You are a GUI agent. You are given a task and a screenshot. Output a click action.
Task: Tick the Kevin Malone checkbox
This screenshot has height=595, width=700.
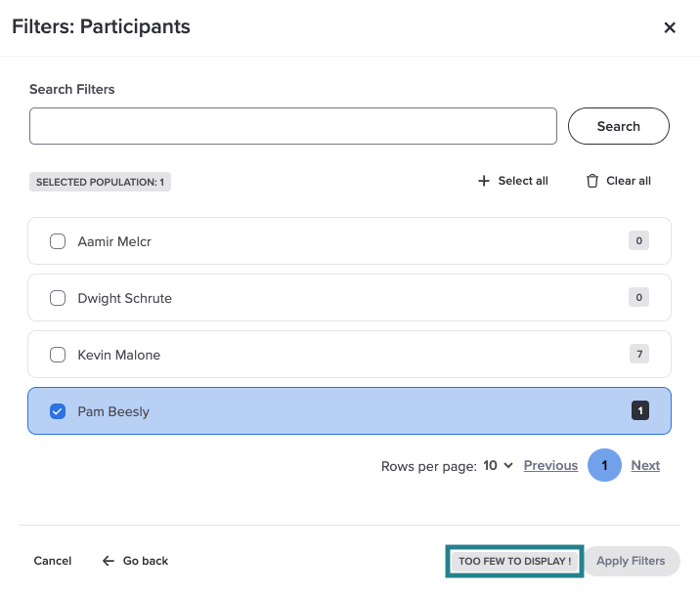click(58, 355)
